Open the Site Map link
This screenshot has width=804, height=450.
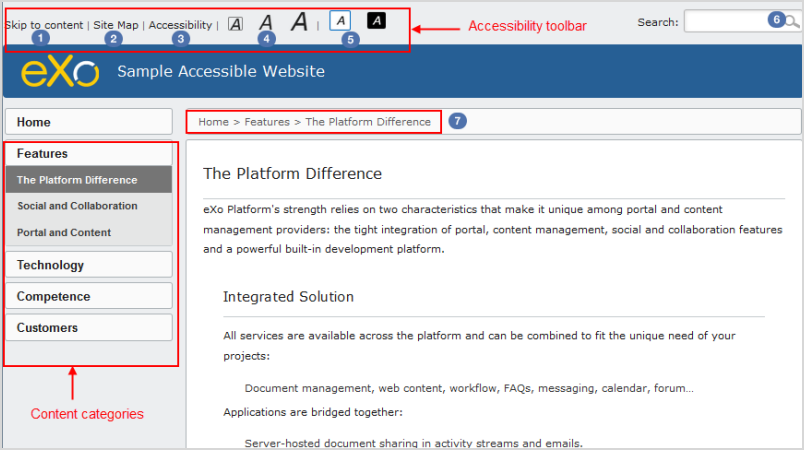coord(116,25)
